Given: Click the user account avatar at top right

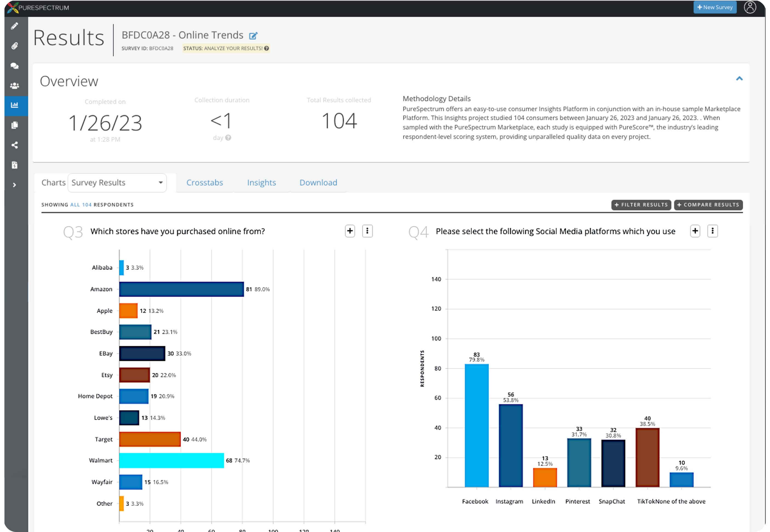Looking at the screenshot, I should pyautogui.click(x=750, y=7).
